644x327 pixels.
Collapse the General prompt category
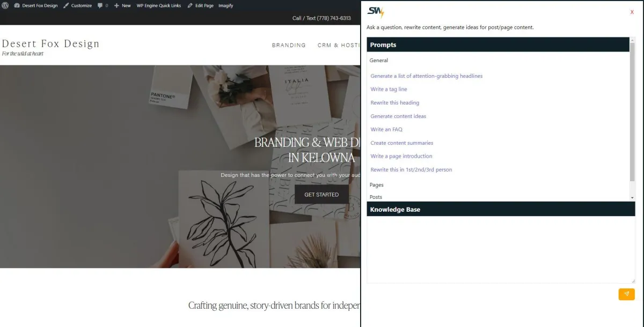pos(379,61)
